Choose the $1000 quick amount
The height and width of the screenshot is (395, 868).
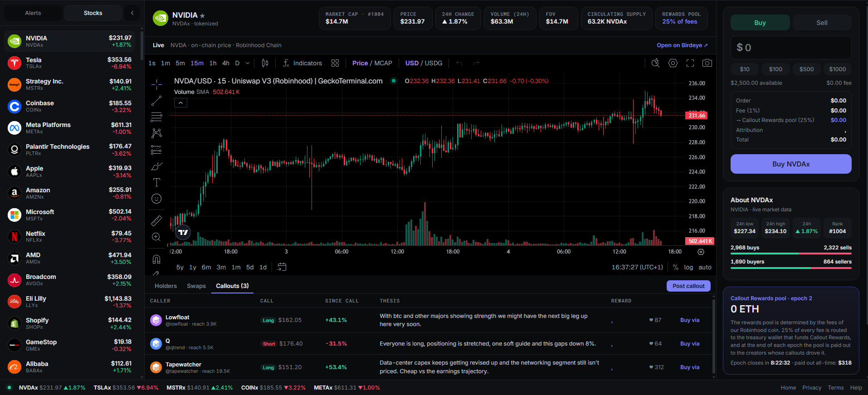[x=837, y=69]
